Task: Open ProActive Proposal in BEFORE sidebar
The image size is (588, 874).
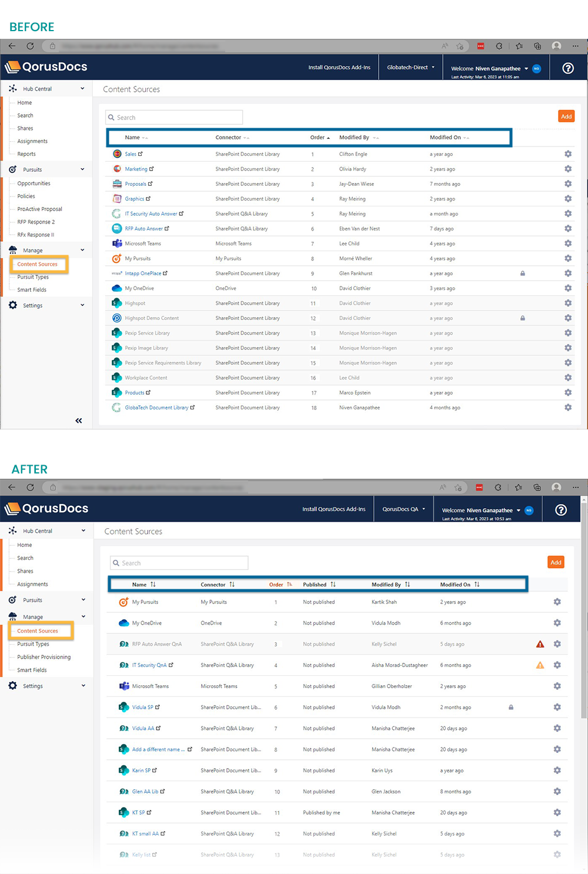Action: click(x=40, y=209)
